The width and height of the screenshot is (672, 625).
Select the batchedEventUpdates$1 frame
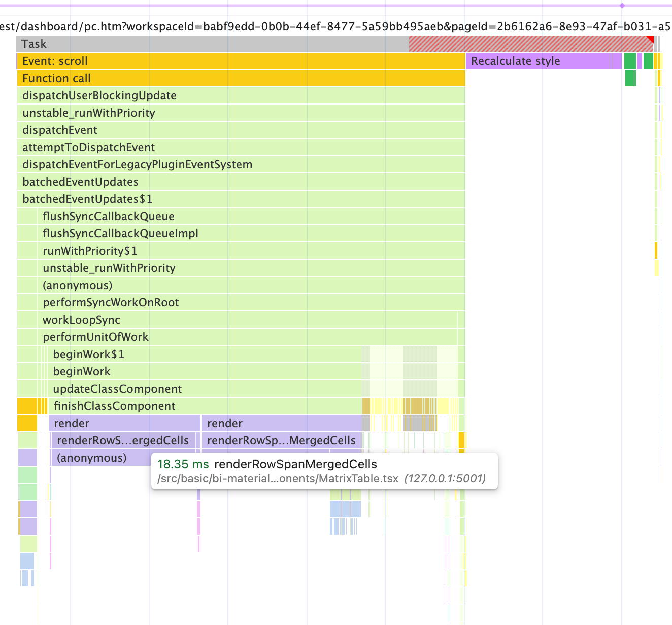[x=241, y=199]
